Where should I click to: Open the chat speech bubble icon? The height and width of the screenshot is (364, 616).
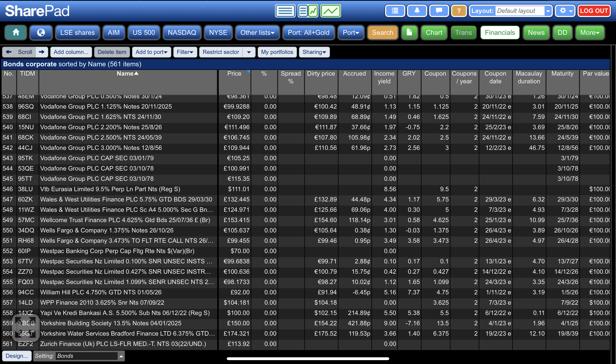click(439, 11)
